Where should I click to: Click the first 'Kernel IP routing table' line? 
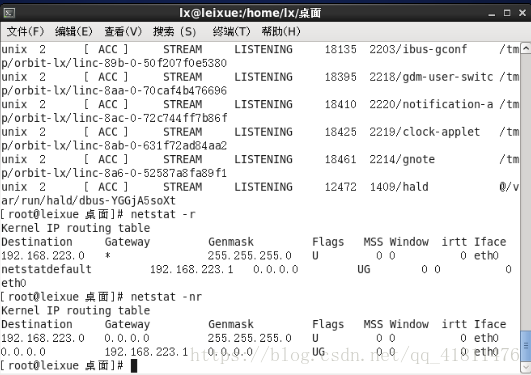pyautogui.click(x=76, y=228)
